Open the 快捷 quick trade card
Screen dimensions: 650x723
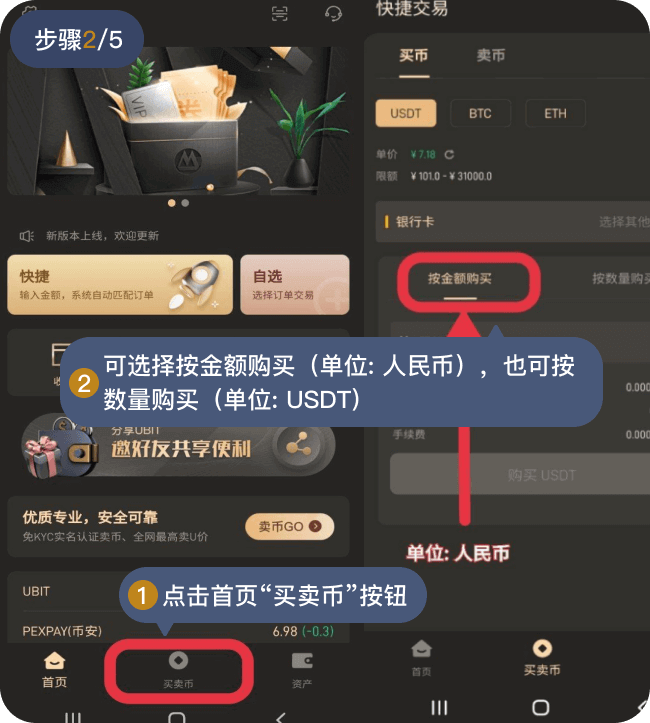120,285
